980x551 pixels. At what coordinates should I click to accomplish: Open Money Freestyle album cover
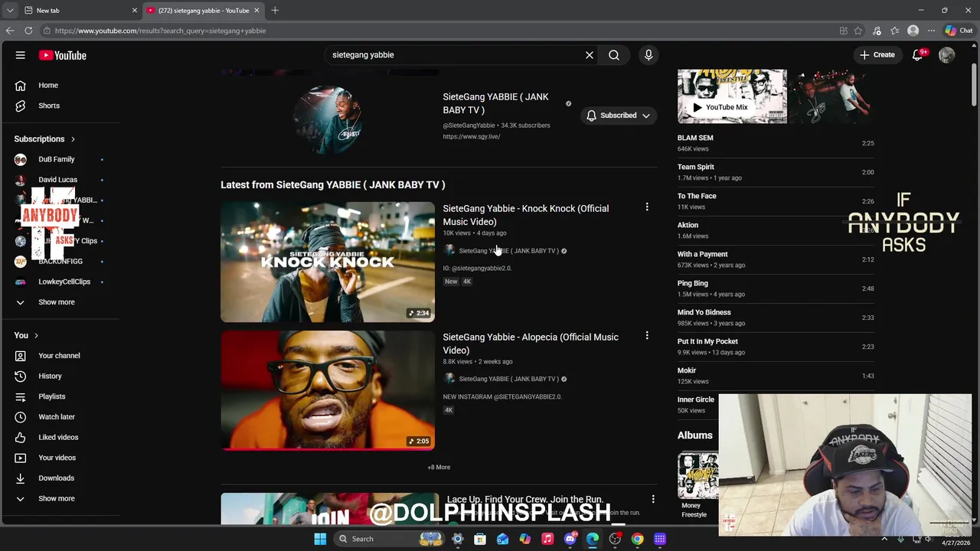click(697, 476)
